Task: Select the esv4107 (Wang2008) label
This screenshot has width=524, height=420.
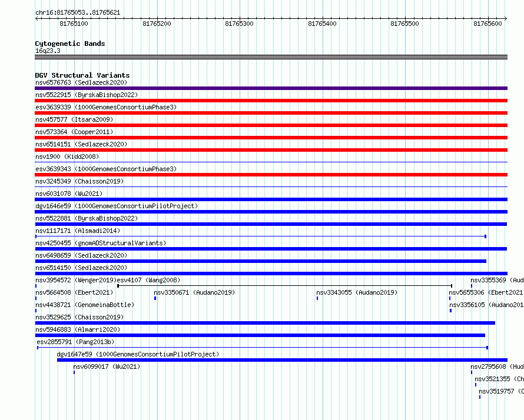Action: pyautogui.click(x=148, y=280)
